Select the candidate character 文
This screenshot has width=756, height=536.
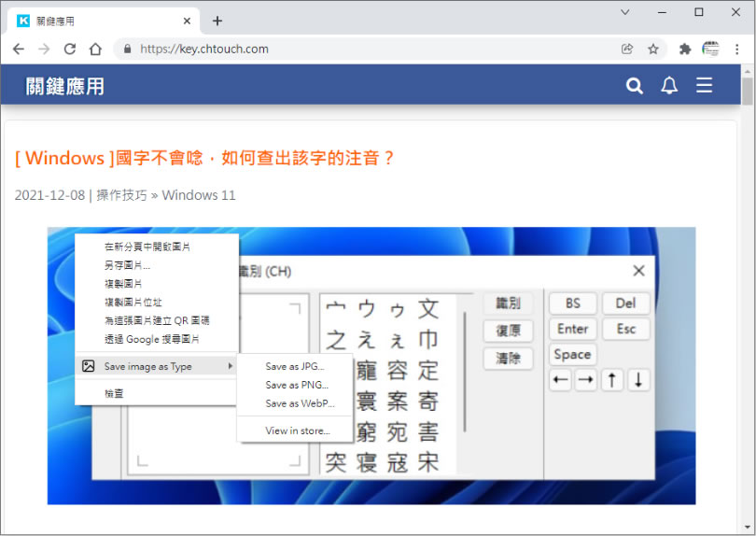428,309
